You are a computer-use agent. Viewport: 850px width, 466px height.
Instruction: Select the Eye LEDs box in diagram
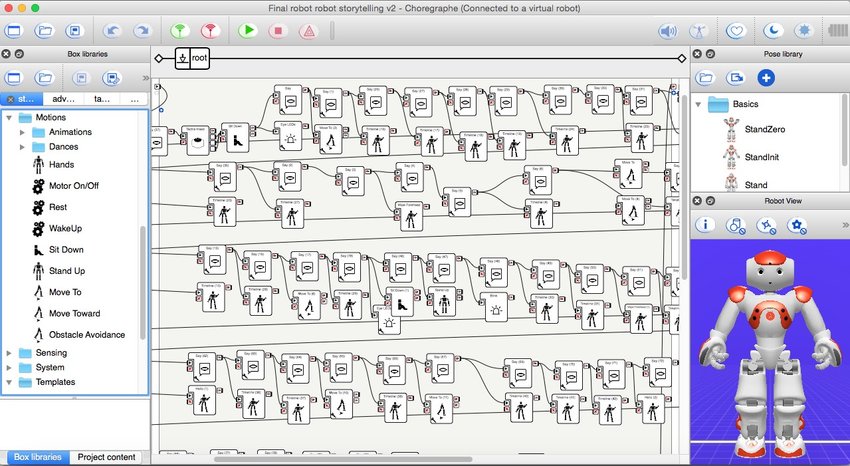[291, 137]
